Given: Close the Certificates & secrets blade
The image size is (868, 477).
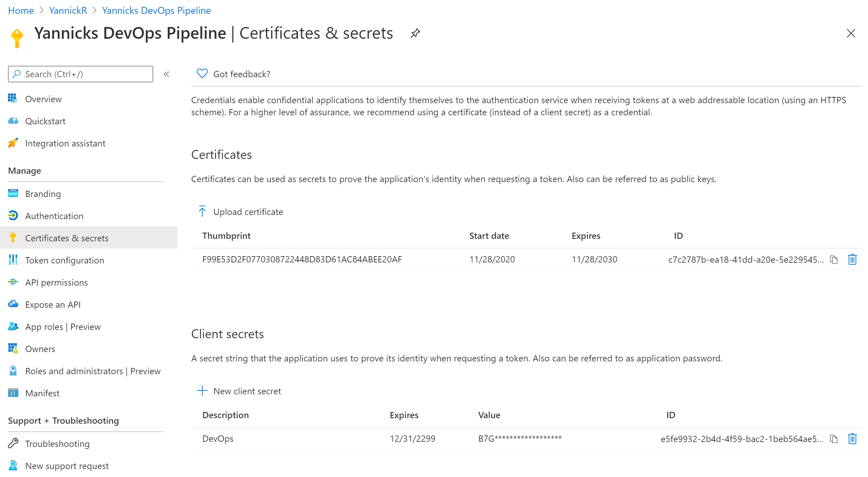Looking at the screenshot, I should pyautogui.click(x=851, y=33).
